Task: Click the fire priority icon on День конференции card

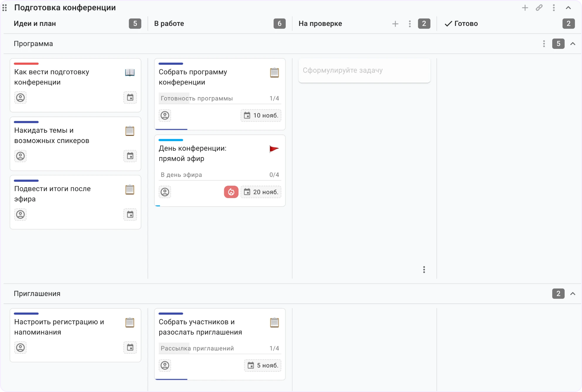Action: pyautogui.click(x=231, y=192)
